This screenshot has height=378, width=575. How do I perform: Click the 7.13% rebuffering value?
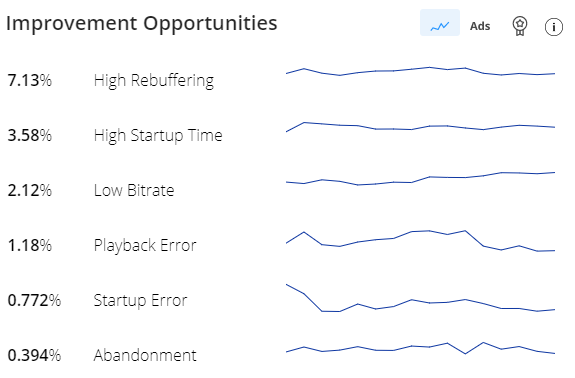(x=30, y=80)
